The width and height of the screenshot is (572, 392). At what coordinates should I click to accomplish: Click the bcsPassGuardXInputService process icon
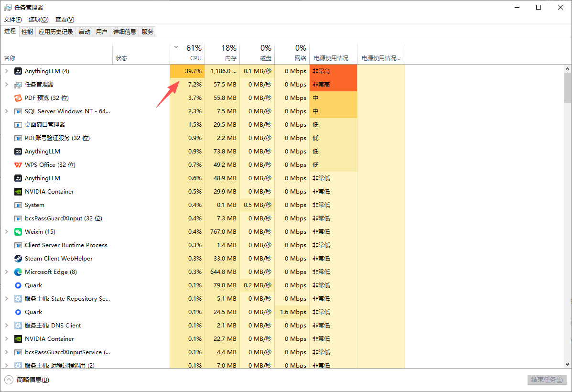pos(18,352)
